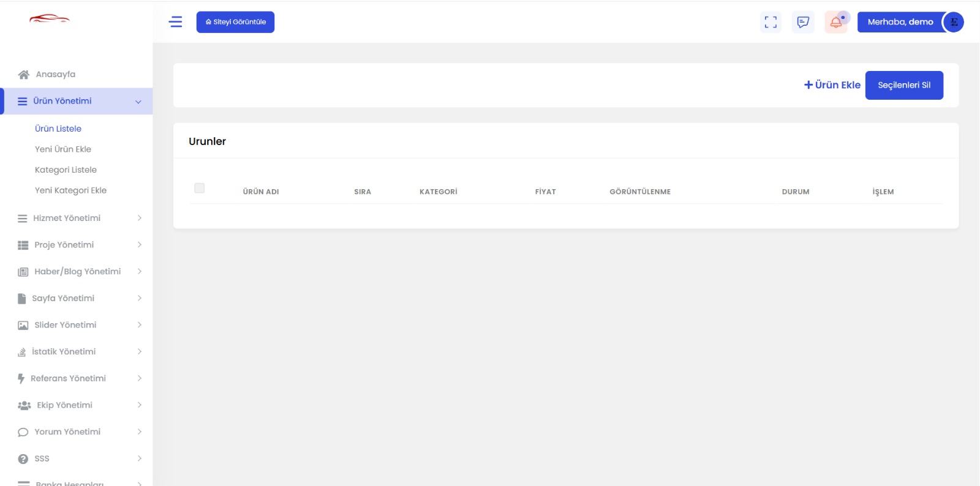Click the hamburger sidebar toggle icon

175,22
